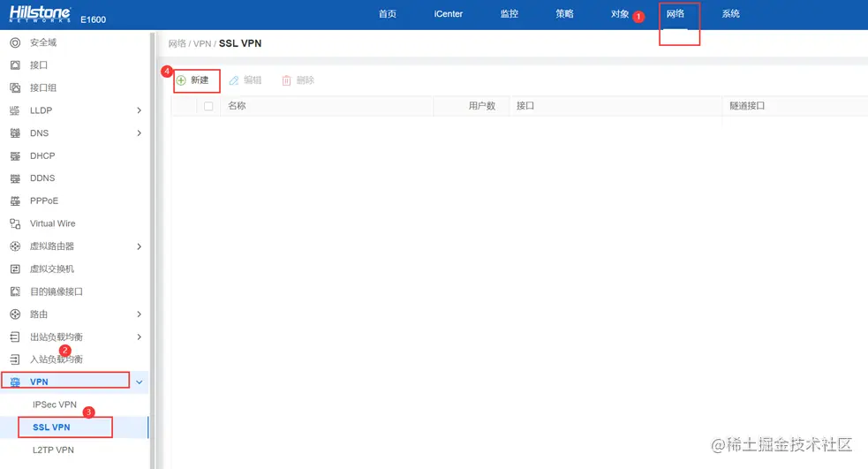Viewport: 868px width, 469px height.
Task: Click the 用户数 user count column header
Action: 481,106
